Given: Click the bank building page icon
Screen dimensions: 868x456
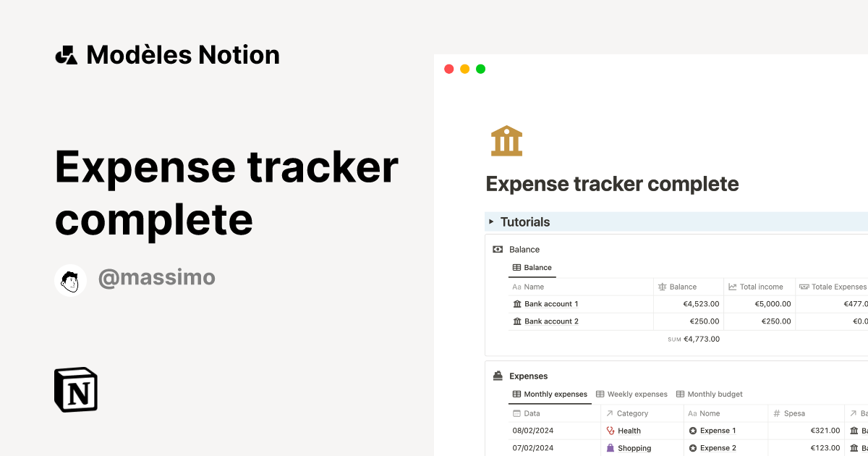Looking at the screenshot, I should (506, 140).
